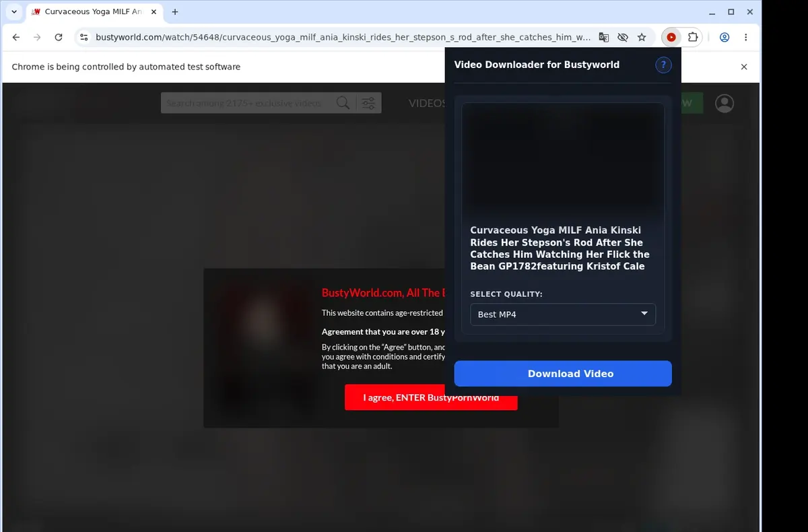Screen dimensions: 808x532
Task: Open Chrome's three-dot menu
Action: [746, 38]
